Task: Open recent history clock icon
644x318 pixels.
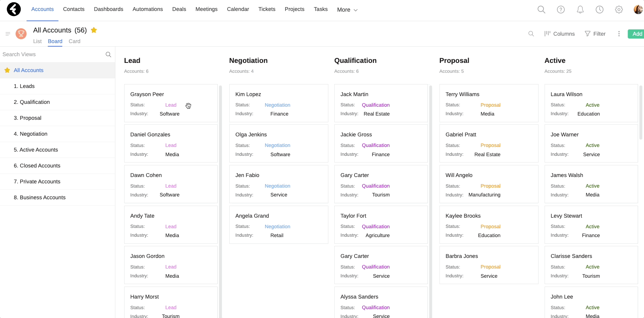Action: (x=599, y=10)
